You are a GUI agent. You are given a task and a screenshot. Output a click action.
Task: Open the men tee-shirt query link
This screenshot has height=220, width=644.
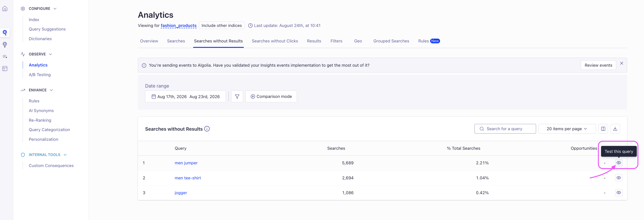coord(188,178)
